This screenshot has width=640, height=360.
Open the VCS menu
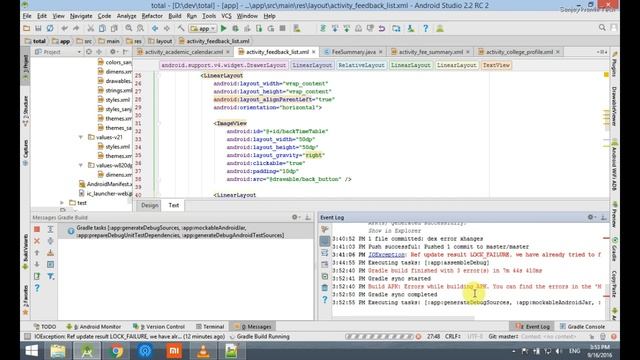coord(226,16)
